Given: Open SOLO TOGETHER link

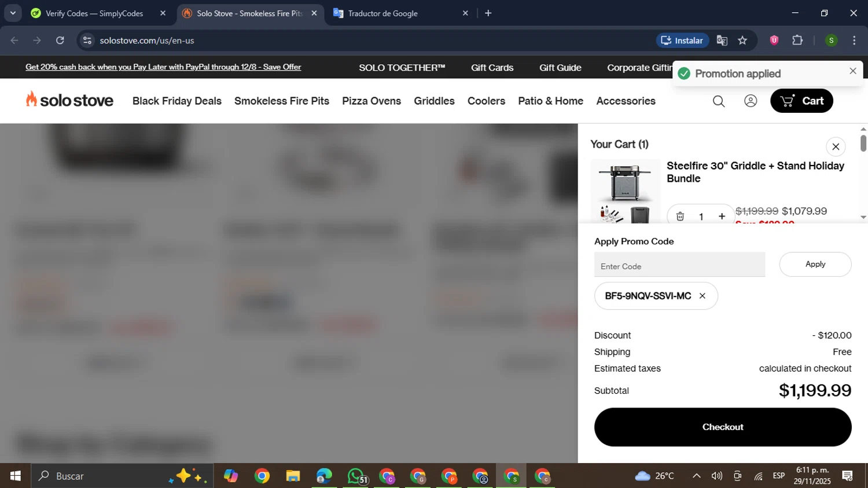Looking at the screenshot, I should click(402, 68).
